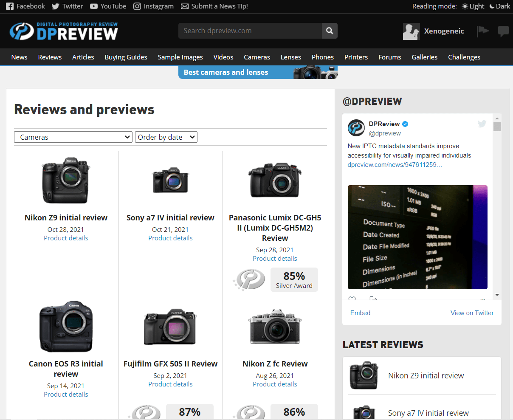Switch reading mode to Light

[x=473, y=6]
